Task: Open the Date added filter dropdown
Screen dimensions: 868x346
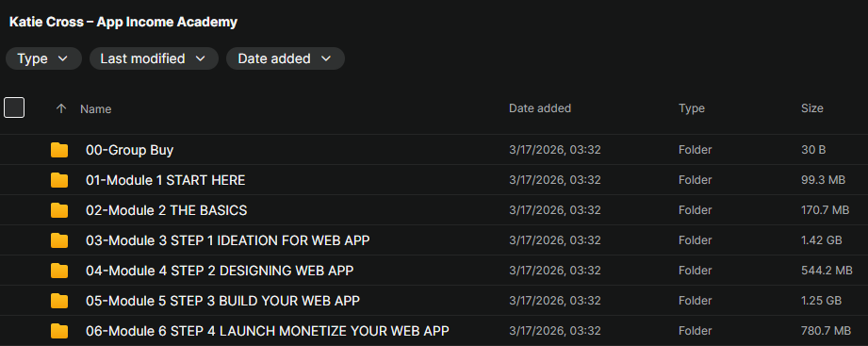Action: [x=285, y=58]
